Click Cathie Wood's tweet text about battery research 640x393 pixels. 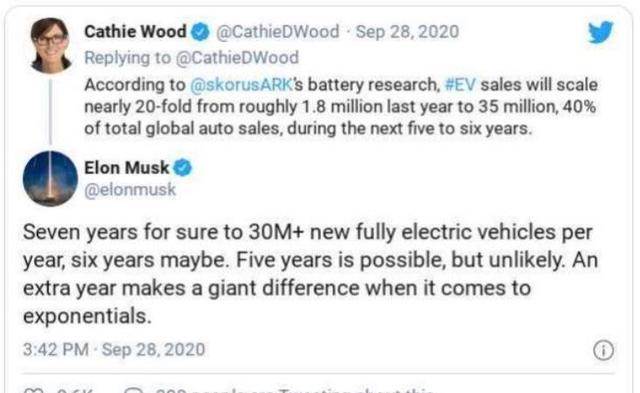pos(341,107)
